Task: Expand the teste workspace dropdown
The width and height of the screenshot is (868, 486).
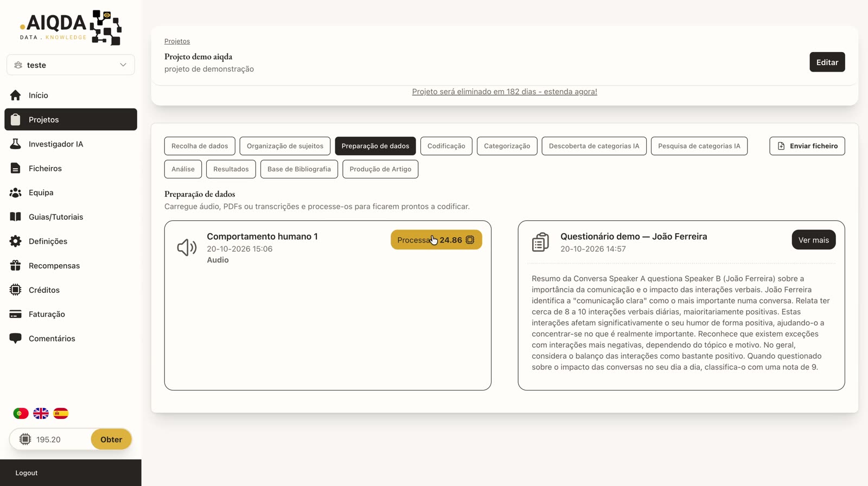Action: (x=71, y=65)
